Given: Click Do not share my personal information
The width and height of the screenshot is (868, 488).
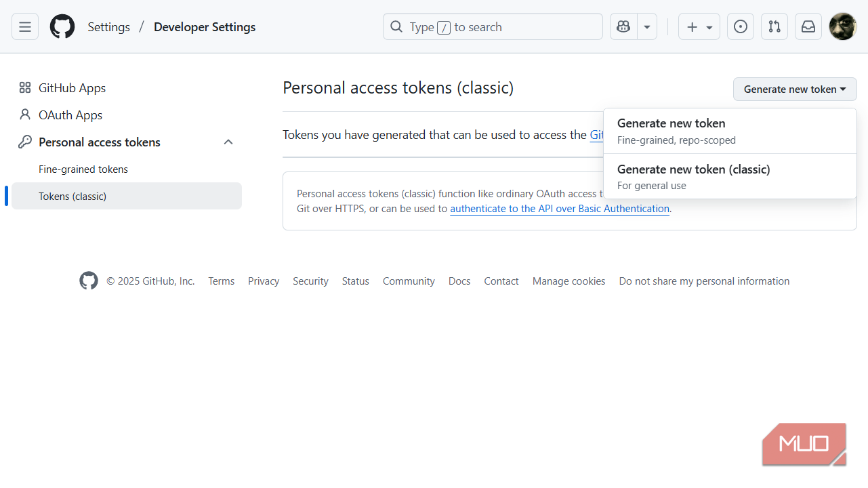Looking at the screenshot, I should pyautogui.click(x=704, y=281).
